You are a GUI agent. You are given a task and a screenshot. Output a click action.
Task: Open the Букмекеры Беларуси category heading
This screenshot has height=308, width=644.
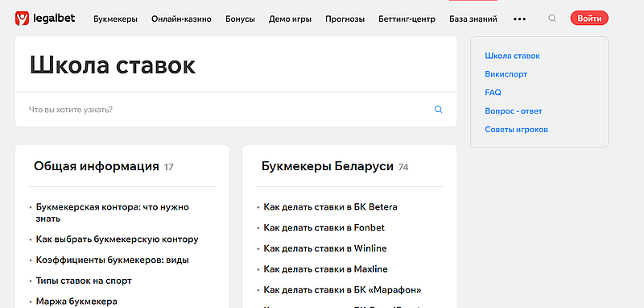(328, 166)
